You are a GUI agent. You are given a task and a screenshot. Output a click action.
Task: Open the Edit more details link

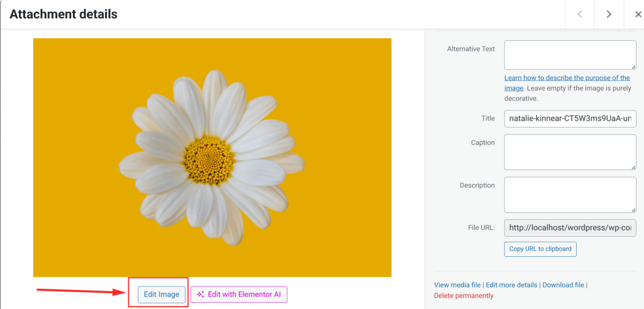click(511, 285)
